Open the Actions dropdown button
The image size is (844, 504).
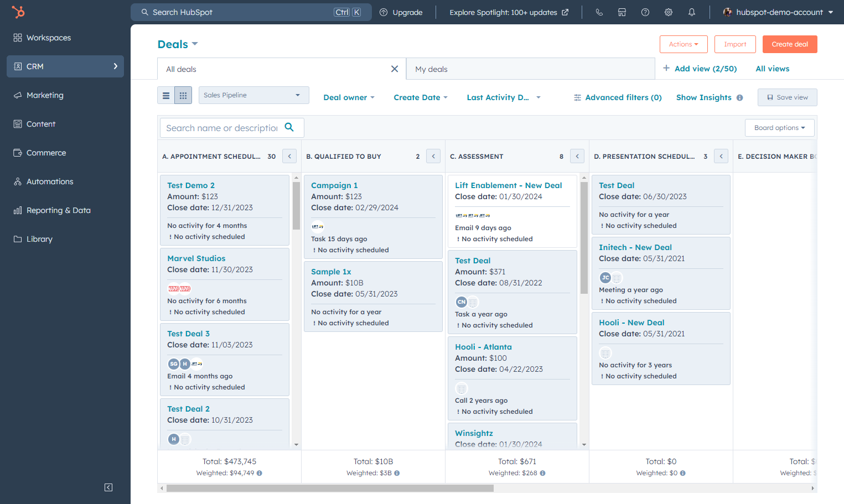click(x=684, y=44)
